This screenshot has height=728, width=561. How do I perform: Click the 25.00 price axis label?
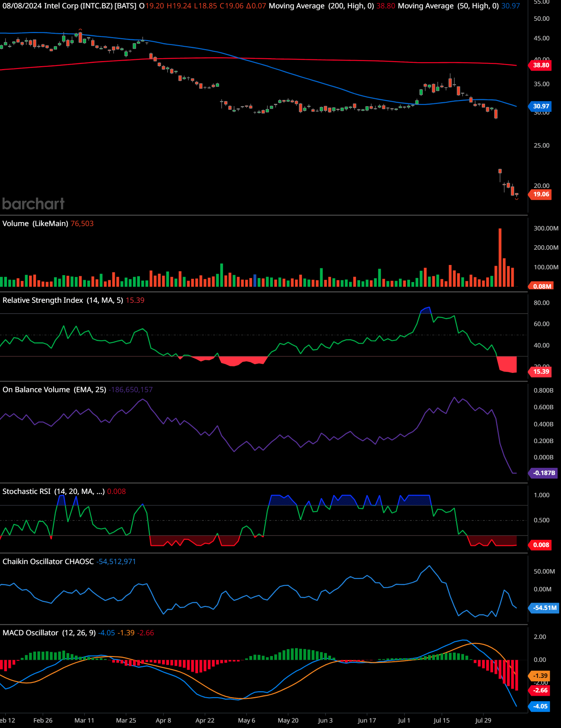tap(541, 145)
